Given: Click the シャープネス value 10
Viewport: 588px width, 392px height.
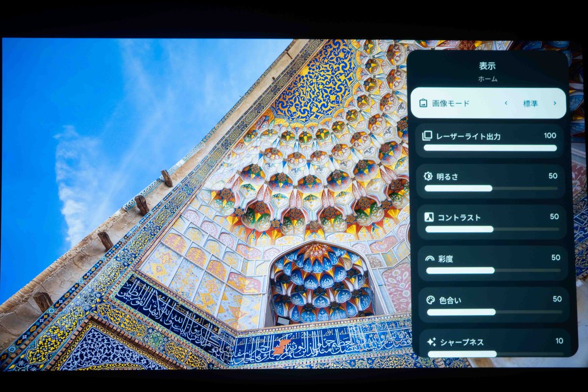Looking at the screenshot, I should [x=559, y=341].
